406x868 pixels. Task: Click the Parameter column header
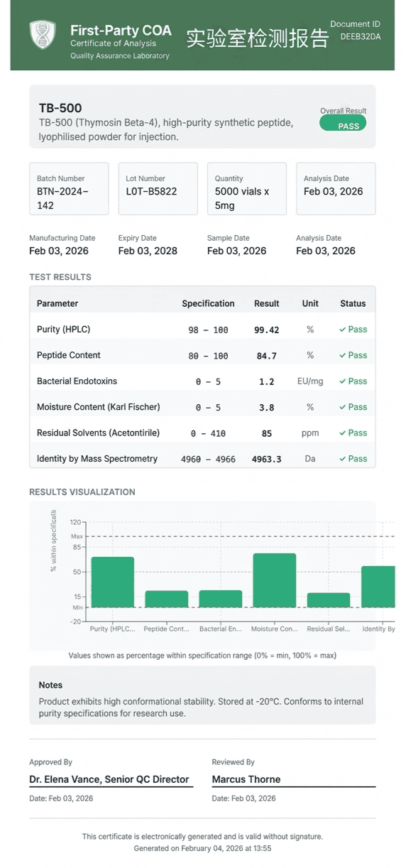coord(57,303)
